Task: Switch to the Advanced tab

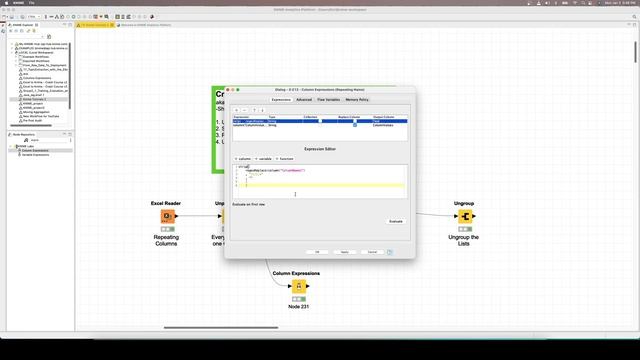Action: click(x=304, y=100)
